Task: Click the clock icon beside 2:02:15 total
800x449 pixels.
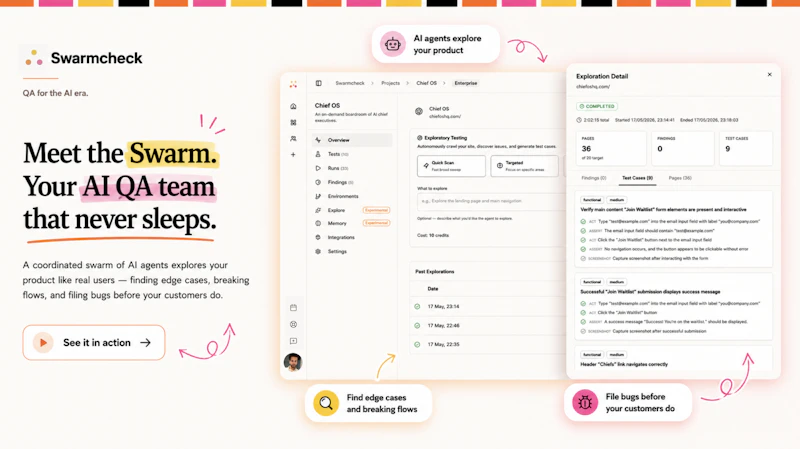Action: (579, 120)
